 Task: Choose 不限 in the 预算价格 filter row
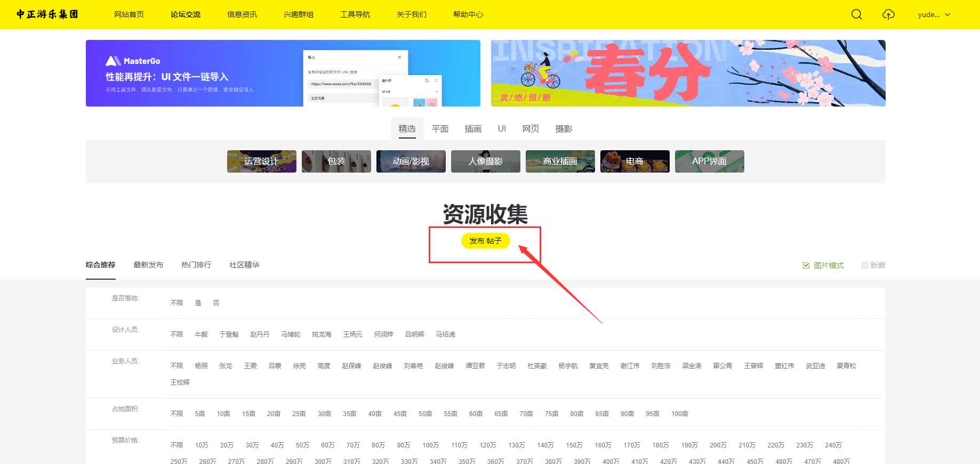176,445
